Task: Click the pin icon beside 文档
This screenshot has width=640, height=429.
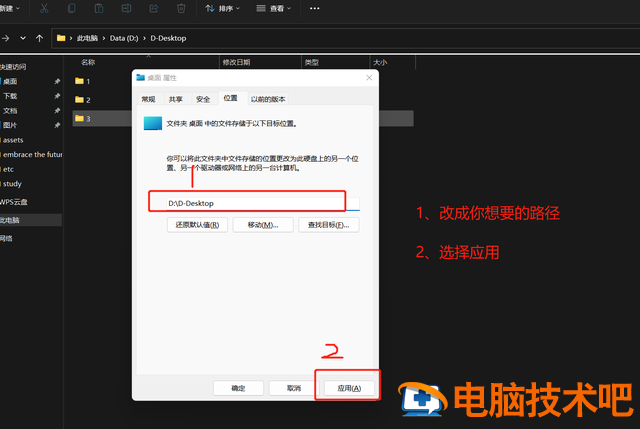Action: pyautogui.click(x=57, y=111)
